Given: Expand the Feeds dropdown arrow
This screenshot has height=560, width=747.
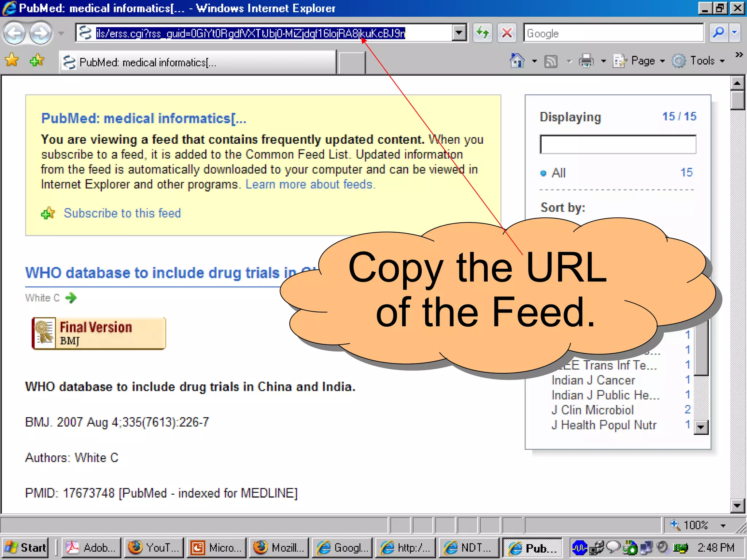Looking at the screenshot, I should tap(569, 61).
